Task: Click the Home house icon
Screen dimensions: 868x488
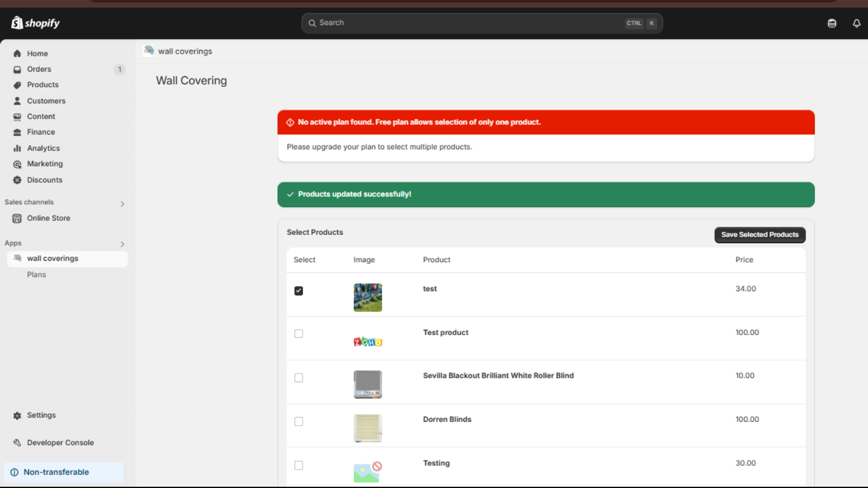Action: (17, 54)
